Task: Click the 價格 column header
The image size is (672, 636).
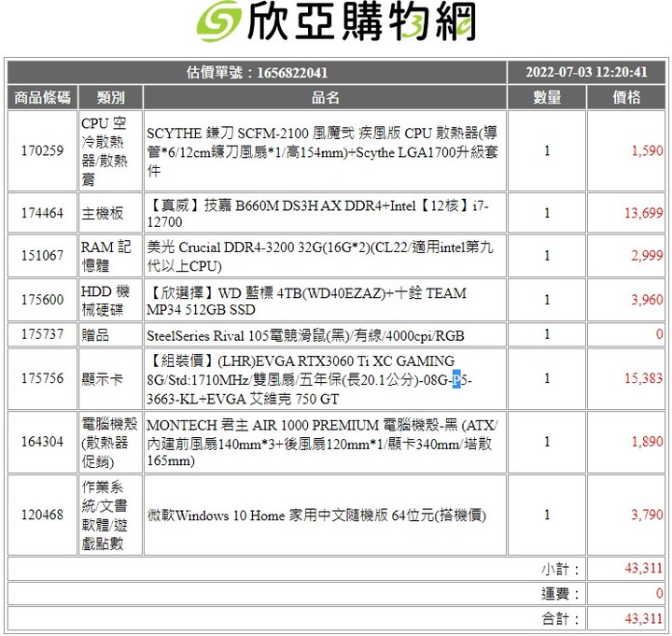Action: (626, 97)
